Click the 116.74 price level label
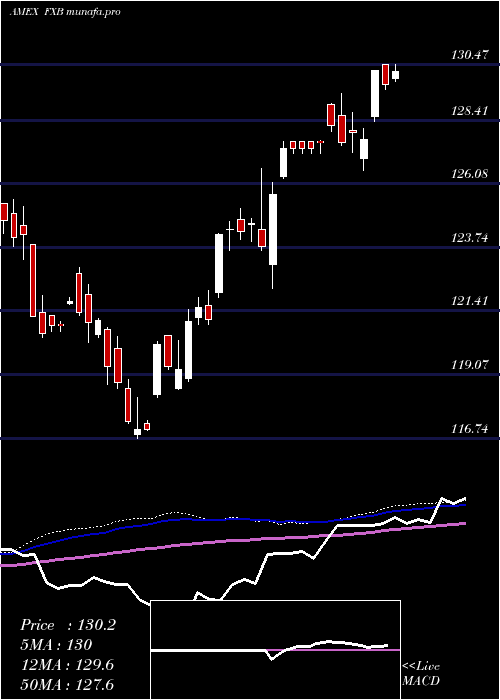 pos(469,429)
